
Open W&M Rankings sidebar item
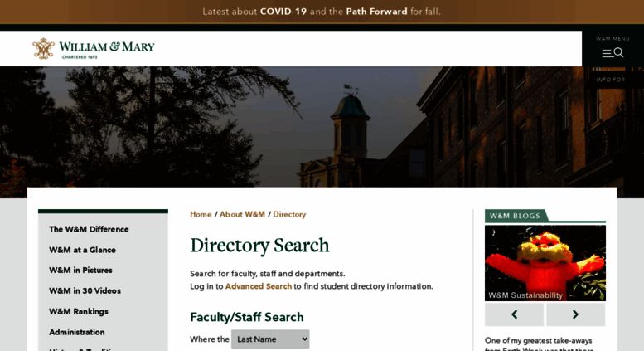point(79,311)
